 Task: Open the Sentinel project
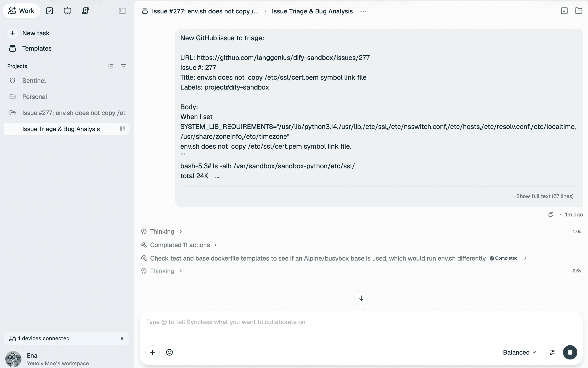pyautogui.click(x=34, y=81)
